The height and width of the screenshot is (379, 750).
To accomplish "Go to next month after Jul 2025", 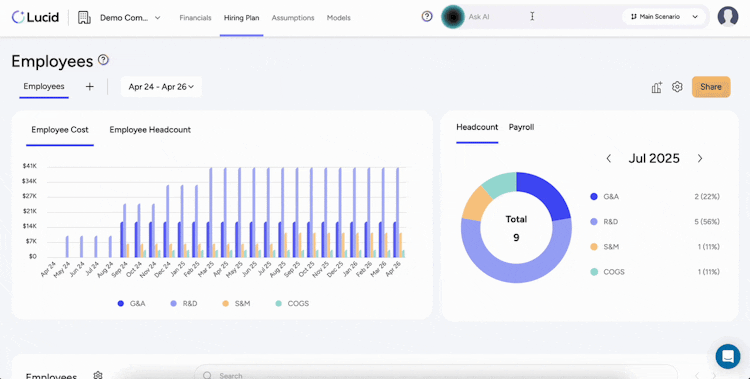I will [700, 158].
